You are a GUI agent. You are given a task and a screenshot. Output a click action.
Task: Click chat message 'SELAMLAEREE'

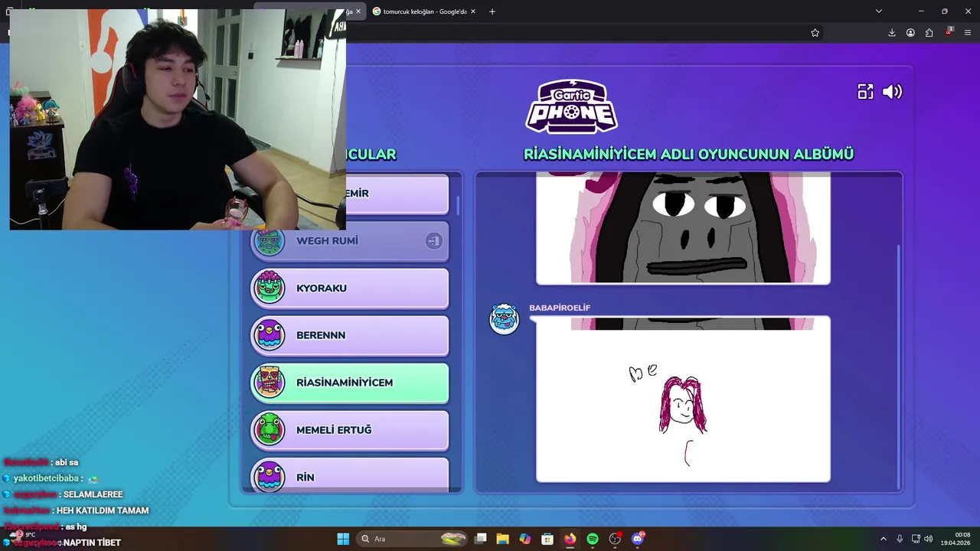(x=93, y=494)
